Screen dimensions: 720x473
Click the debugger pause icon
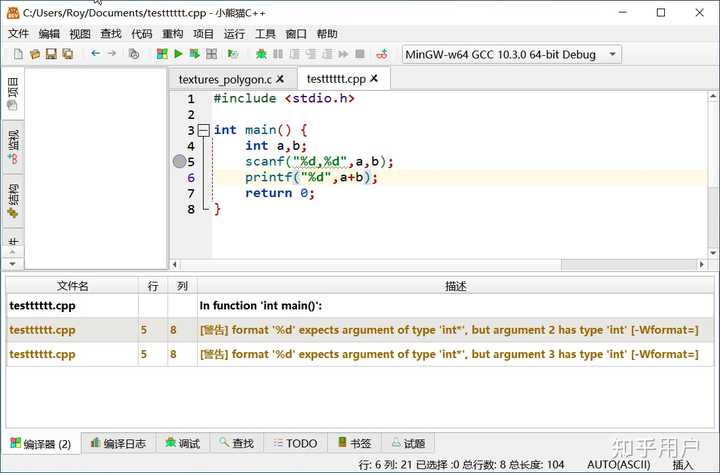(x=278, y=54)
